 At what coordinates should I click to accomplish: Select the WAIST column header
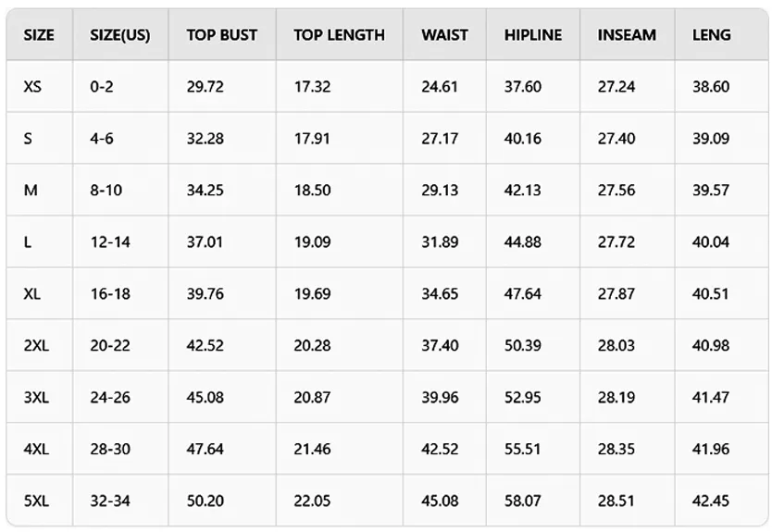[444, 35]
